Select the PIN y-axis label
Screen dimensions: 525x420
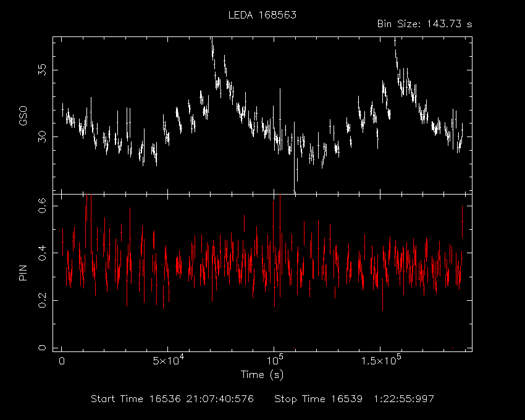(x=23, y=272)
